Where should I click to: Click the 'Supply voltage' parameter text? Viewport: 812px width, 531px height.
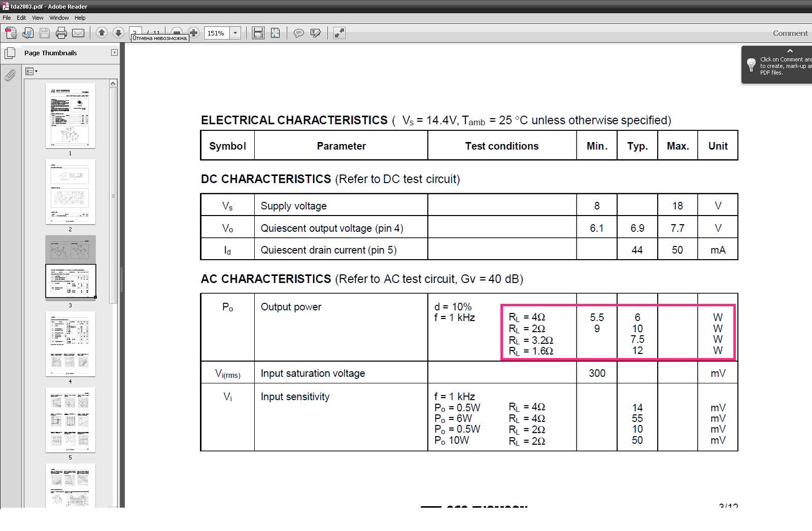click(294, 206)
